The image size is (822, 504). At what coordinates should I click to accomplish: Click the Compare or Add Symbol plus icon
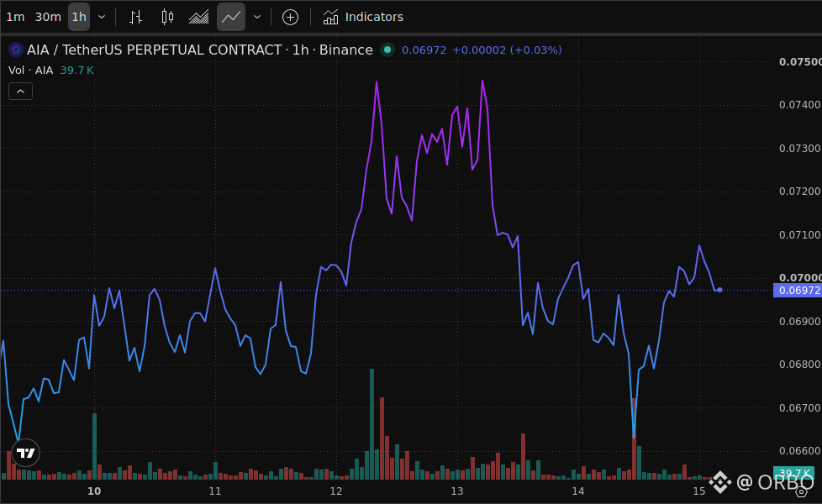coord(290,17)
